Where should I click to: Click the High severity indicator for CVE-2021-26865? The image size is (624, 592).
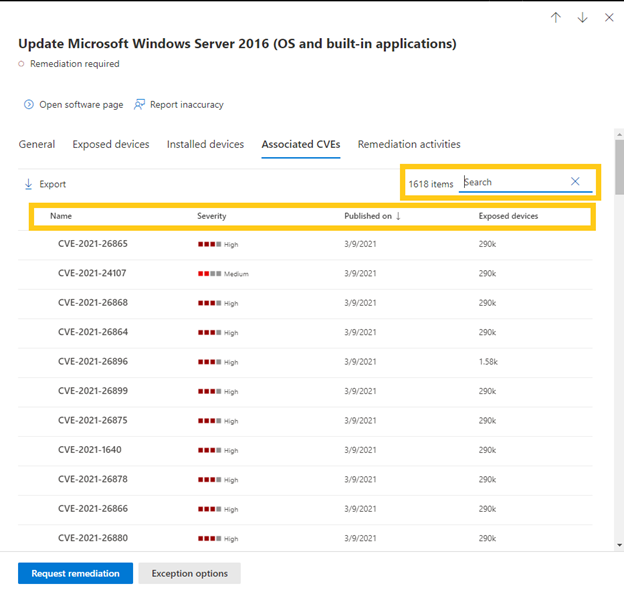218,244
